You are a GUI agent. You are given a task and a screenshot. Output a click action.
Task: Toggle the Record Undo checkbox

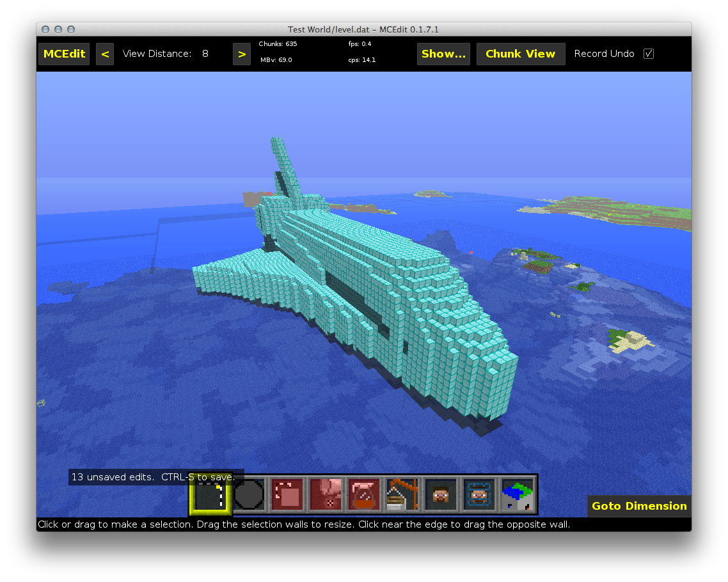pos(649,54)
